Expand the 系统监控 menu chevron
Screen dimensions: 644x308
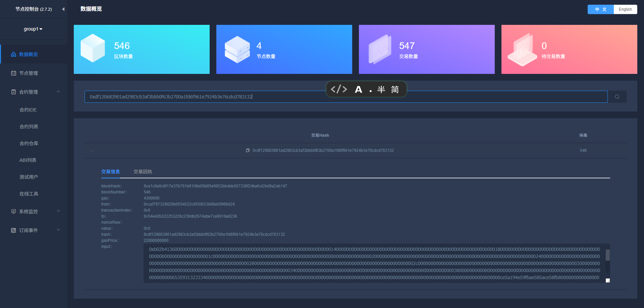[x=58, y=211]
